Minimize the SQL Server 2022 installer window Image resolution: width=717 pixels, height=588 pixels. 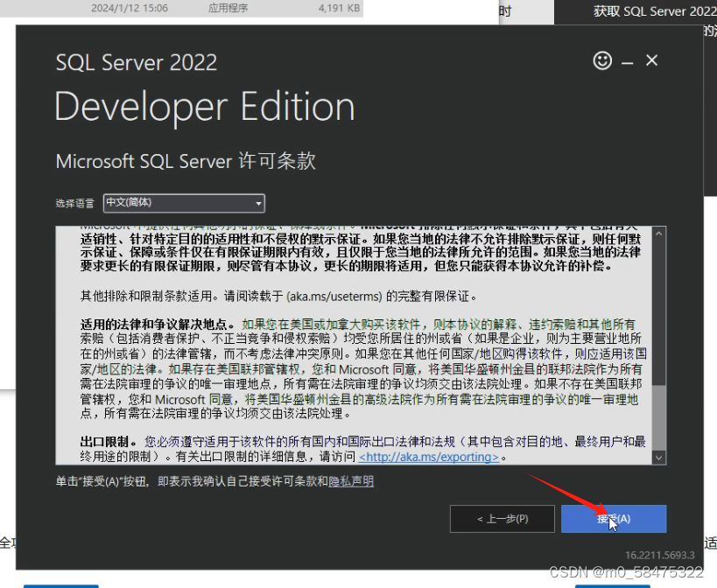click(629, 60)
